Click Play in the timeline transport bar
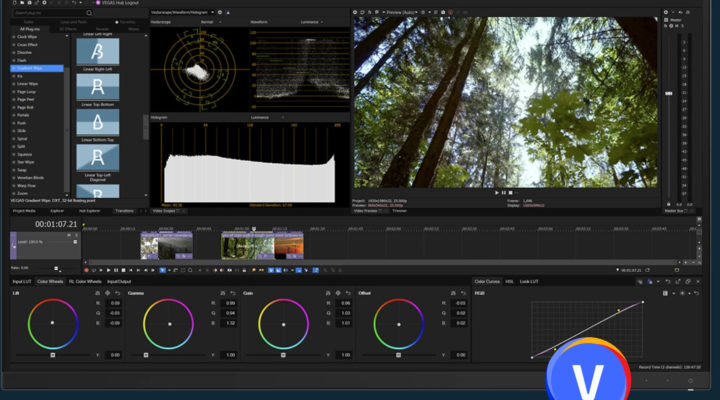720x400 pixels. pyautogui.click(x=108, y=270)
